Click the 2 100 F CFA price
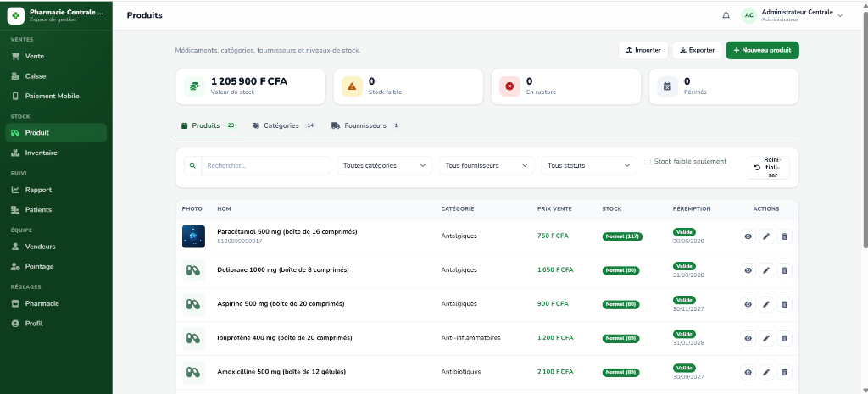The image size is (868, 394). coord(555,371)
